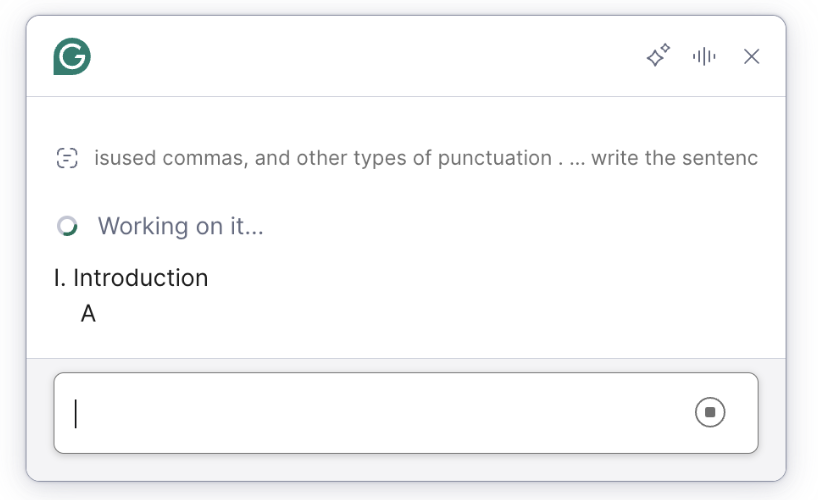Image resolution: width=818 pixels, height=500 pixels.
Task: Stop the response being generated
Action: (710, 412)
